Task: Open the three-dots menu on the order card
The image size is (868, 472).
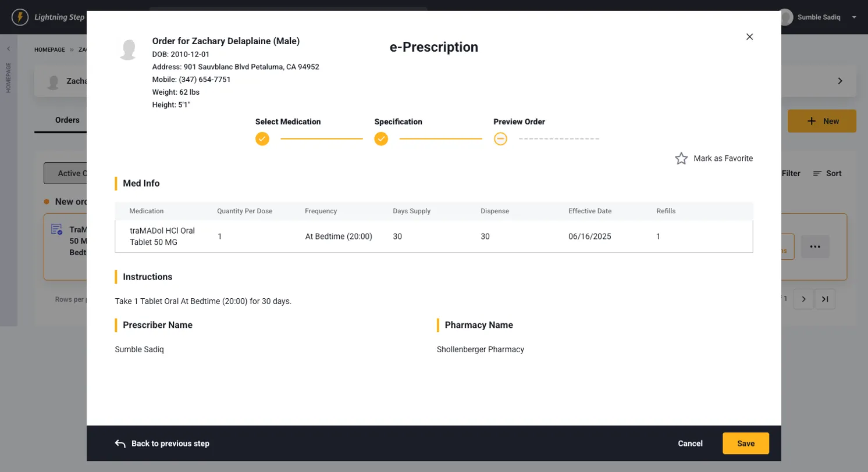Action: (x=814, y=246)
